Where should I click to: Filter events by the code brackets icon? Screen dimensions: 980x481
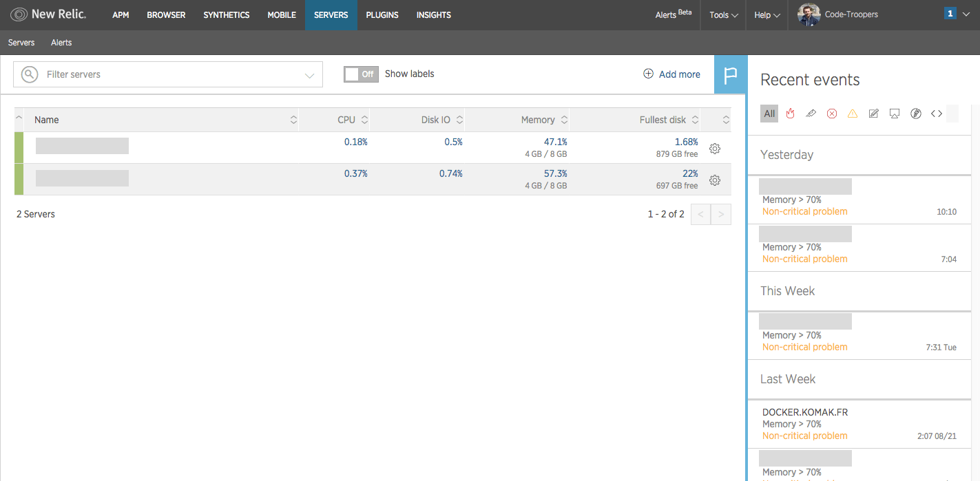tap(936, 114)
